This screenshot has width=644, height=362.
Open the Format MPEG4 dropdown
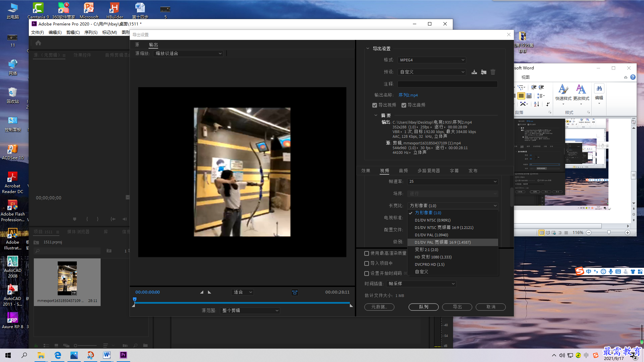click(x=432, y=60)
